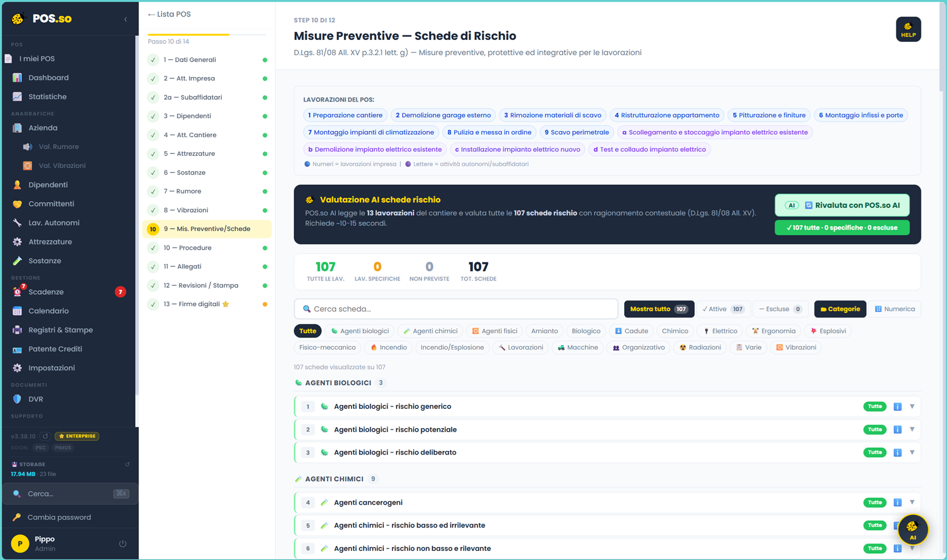
Task: Click the DVR shield icon
Action: tap(17, 399)
